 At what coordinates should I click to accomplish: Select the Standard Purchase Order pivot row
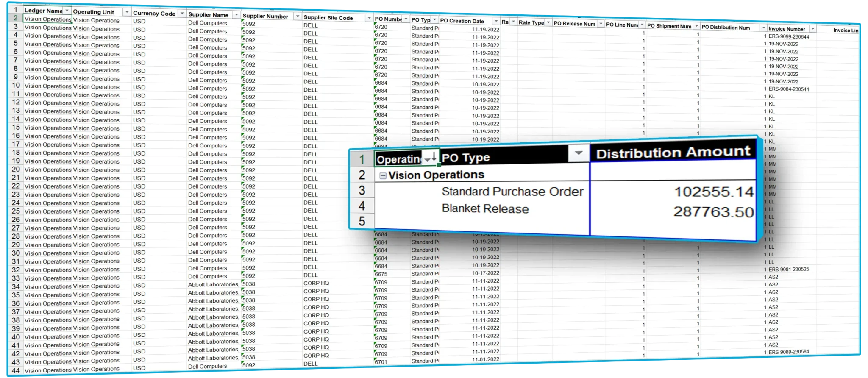pyautogui.click(x=512, y=192)
